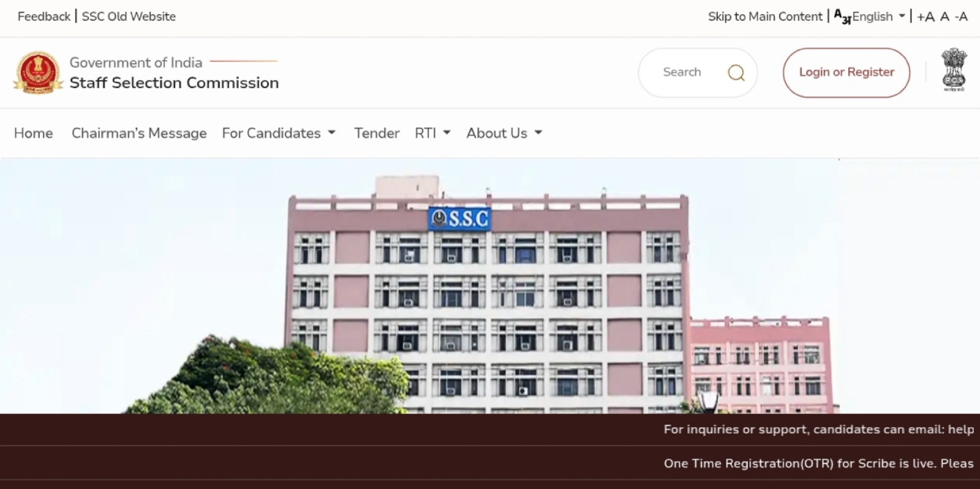Click the One Time Registration scribe notice
The width and height of the screenshot is (980, 489).
coord(819,463)
